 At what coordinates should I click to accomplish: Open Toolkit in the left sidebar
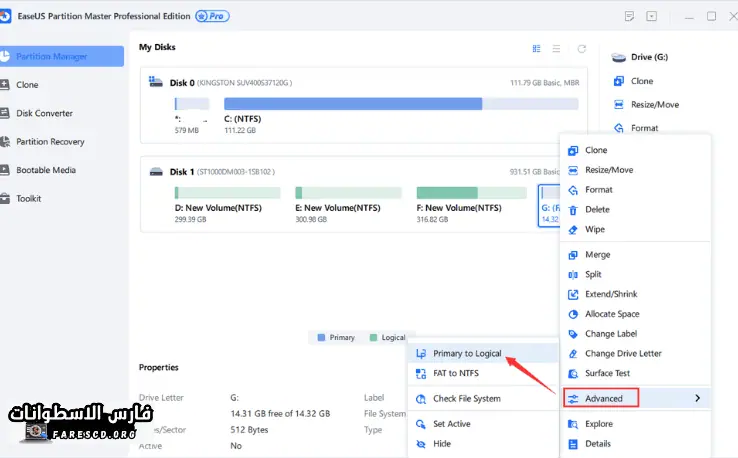[x=28, y=198]
